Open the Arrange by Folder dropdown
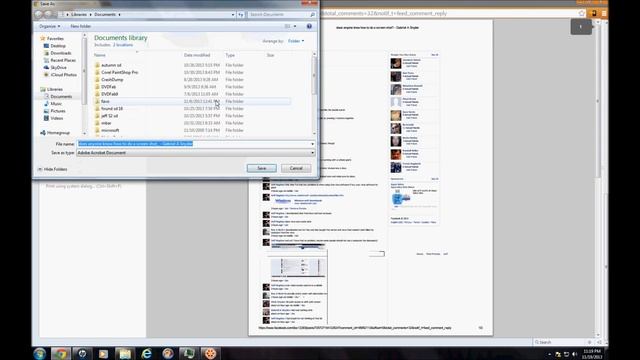 (x=296, y=41)
